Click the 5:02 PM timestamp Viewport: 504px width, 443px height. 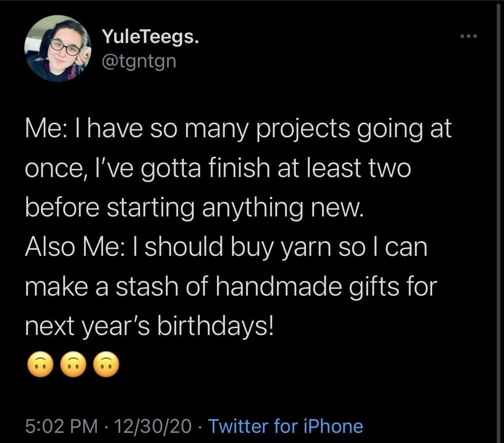pos(61,426)
